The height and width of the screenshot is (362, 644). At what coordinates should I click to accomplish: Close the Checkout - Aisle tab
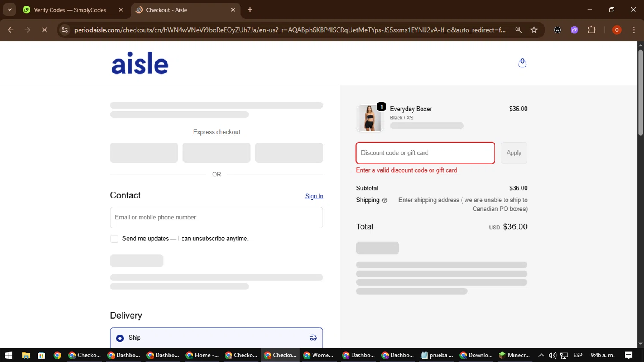point(233,10)
